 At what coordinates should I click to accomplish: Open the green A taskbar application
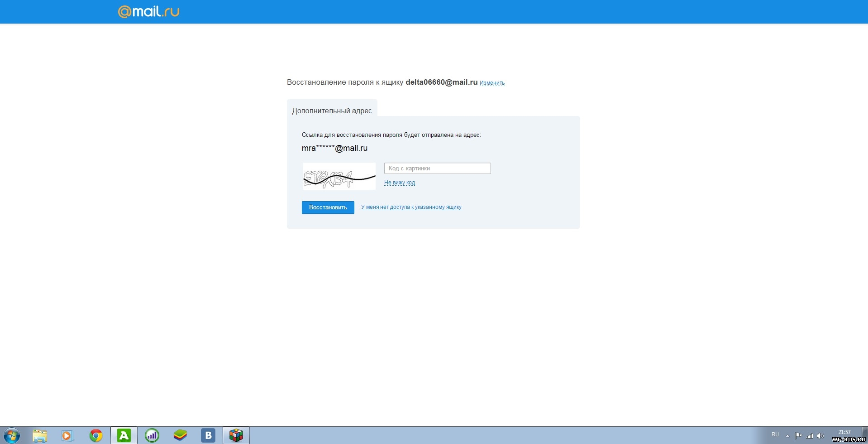coord(124,435)
